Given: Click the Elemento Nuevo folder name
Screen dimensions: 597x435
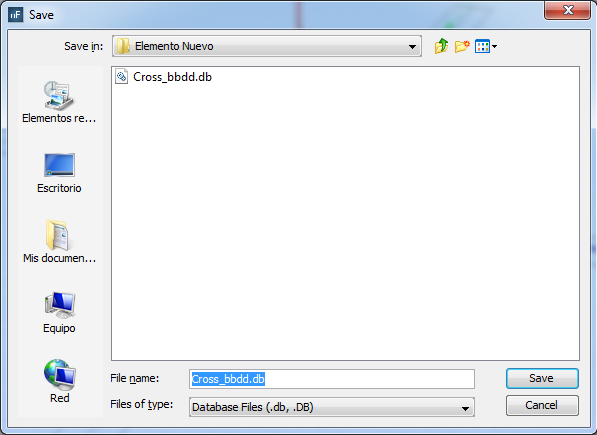Looking at the screenshot, I should click(174, 46).
